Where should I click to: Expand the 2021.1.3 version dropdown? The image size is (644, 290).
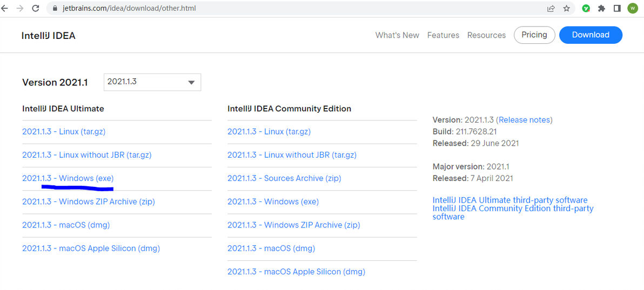152,82
